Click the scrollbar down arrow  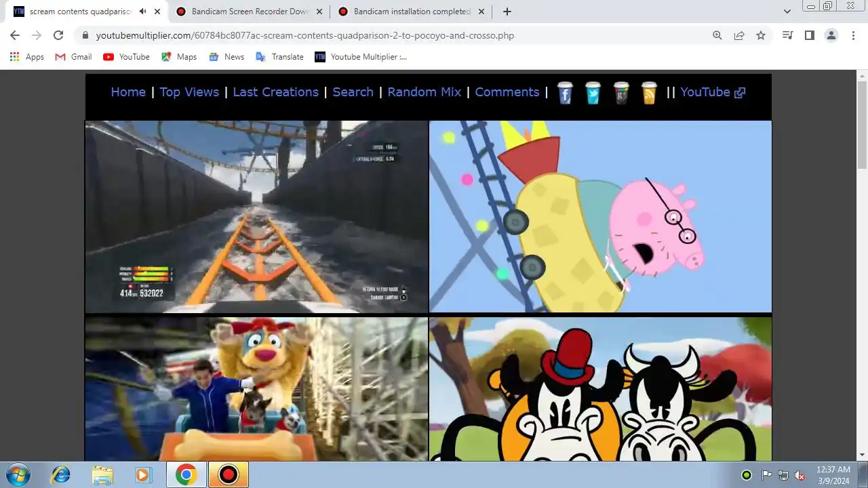pyautogui.click(x=862, y=455)
